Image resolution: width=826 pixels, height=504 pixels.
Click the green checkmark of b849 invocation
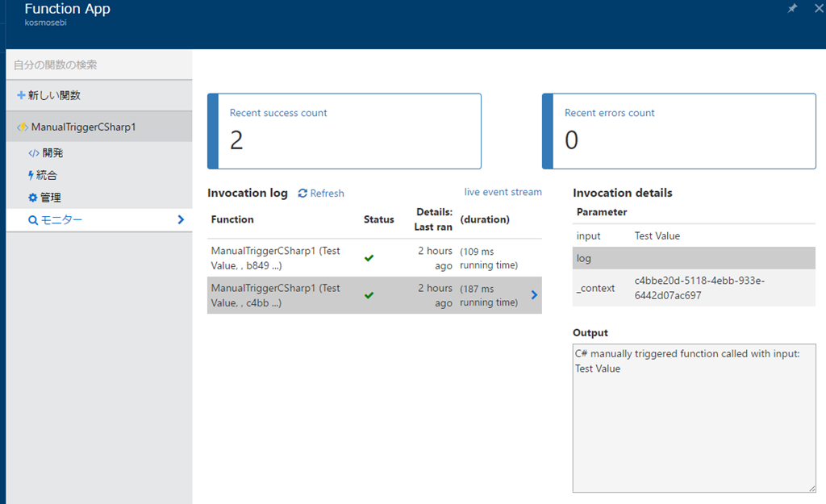(x=369, y=258)
